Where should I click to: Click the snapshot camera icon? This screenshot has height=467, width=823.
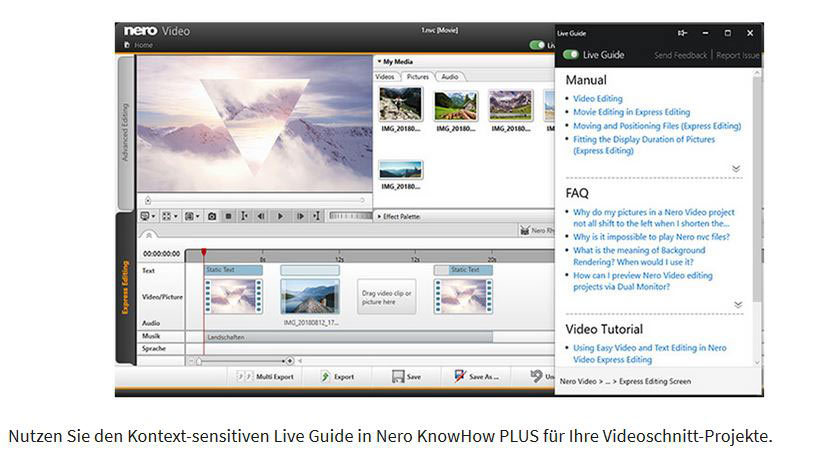coord(212,216)
